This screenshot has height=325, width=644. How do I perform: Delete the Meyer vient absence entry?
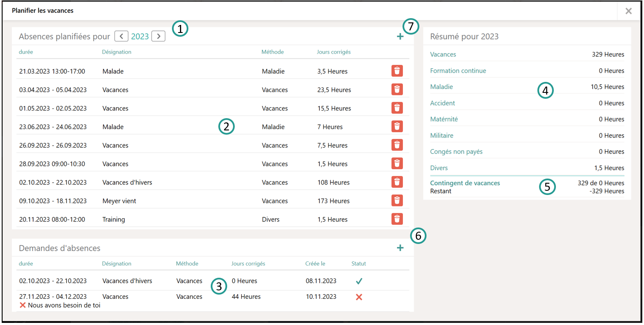(397, 201)
